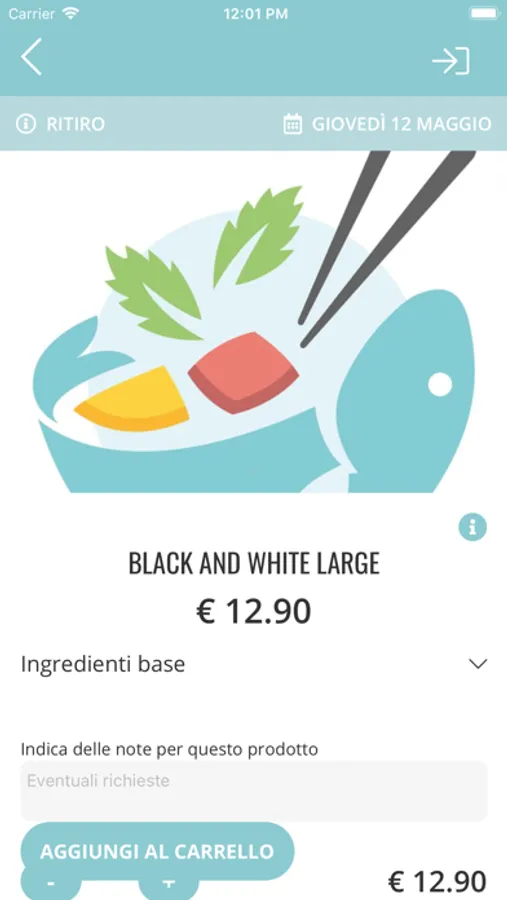507x900 pixels.
Task: Expand the chevron next to Ingredienti base
Action: pos(478,664)
